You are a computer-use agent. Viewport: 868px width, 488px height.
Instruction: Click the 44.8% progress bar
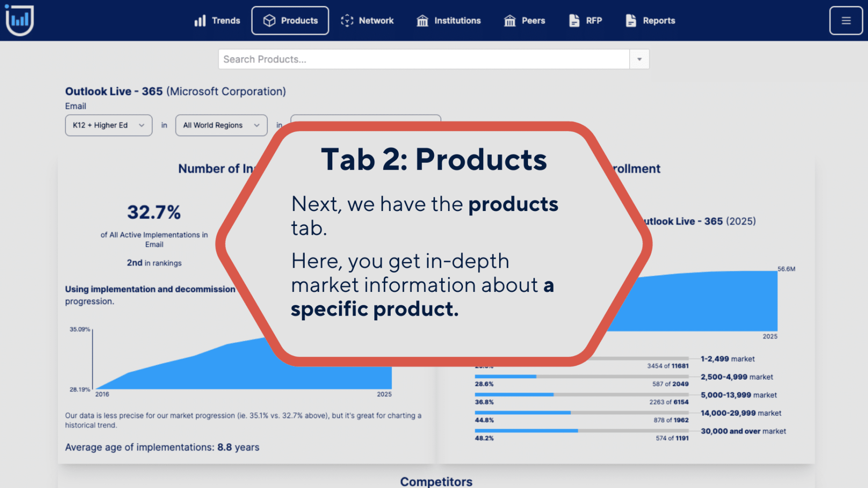[582, 412]
